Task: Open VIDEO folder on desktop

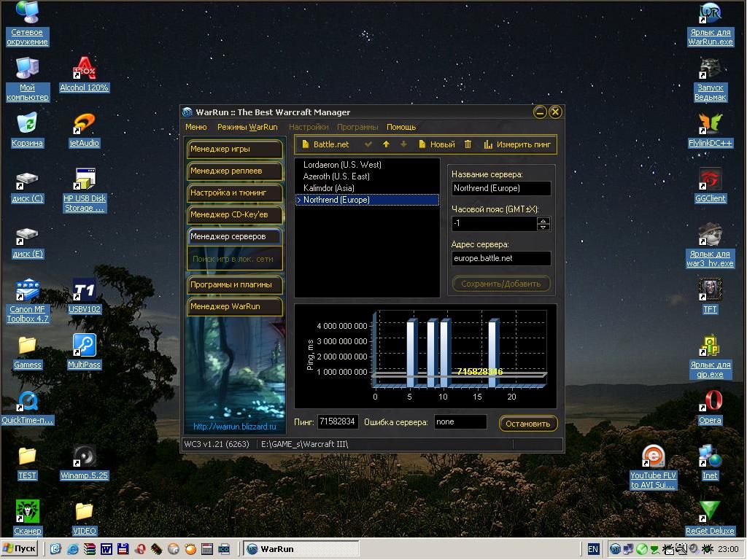Action: click(x=85, y=518)
